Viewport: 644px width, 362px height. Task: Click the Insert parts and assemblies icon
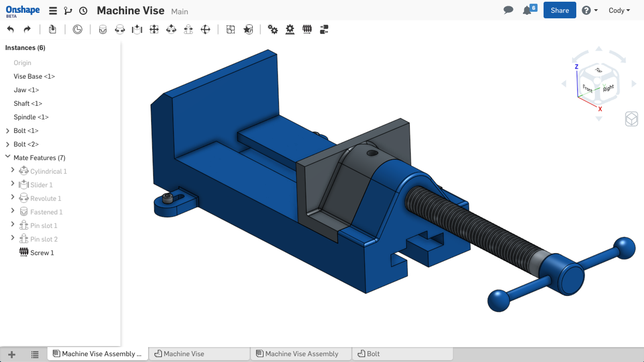[x=52, y=29]
